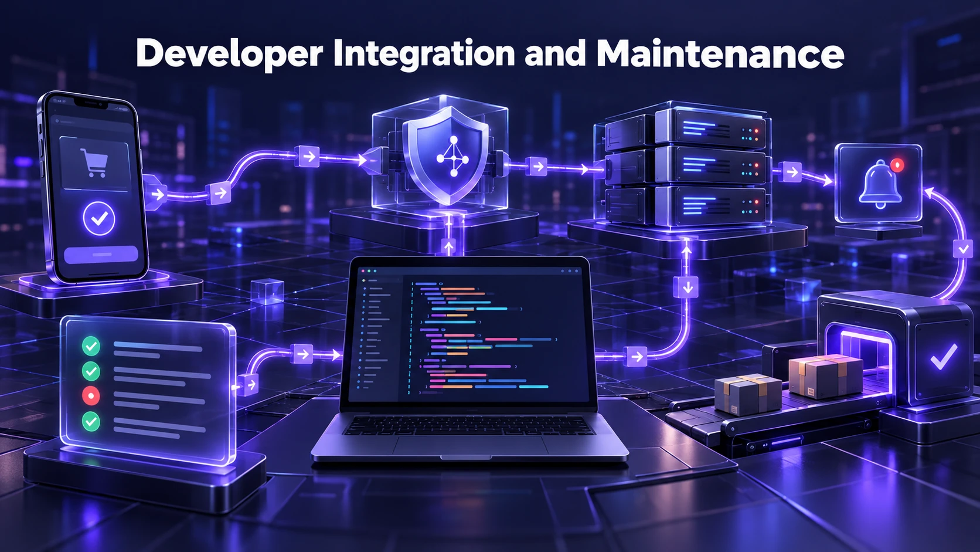Click the arrow marker between shield and servers
Viewport: 980px width, 552px height.
[537, 167]
